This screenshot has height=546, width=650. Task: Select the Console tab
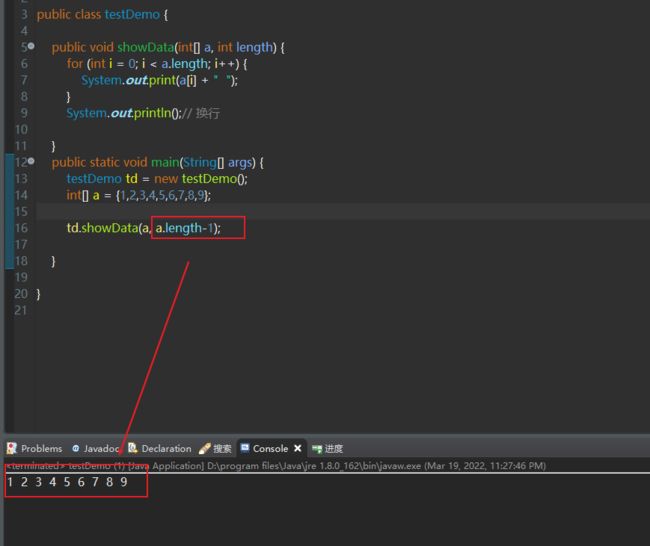[270, 449]
